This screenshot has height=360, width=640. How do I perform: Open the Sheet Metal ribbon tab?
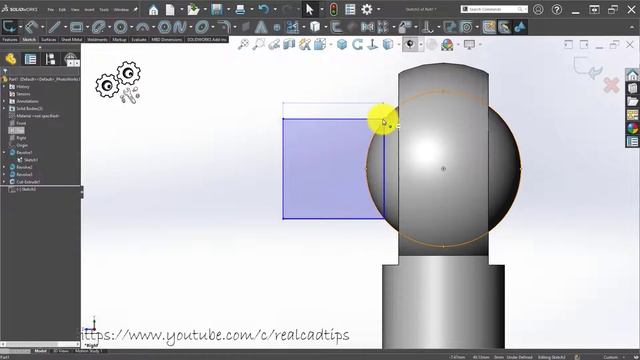(71, 40)
